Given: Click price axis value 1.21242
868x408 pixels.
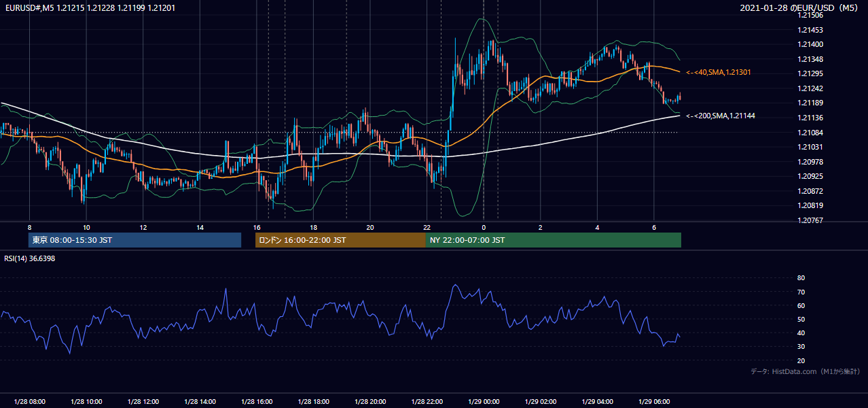Looking at the screenshot, I should point(810,88).
